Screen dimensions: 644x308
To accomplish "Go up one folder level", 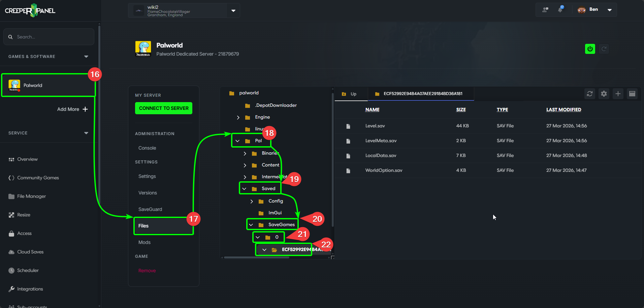I will pyautogui.click(x=349, y=94).
